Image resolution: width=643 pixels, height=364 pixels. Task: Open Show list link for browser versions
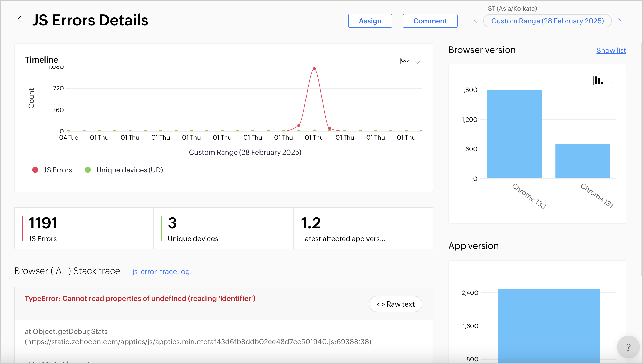tap(611, 50)
